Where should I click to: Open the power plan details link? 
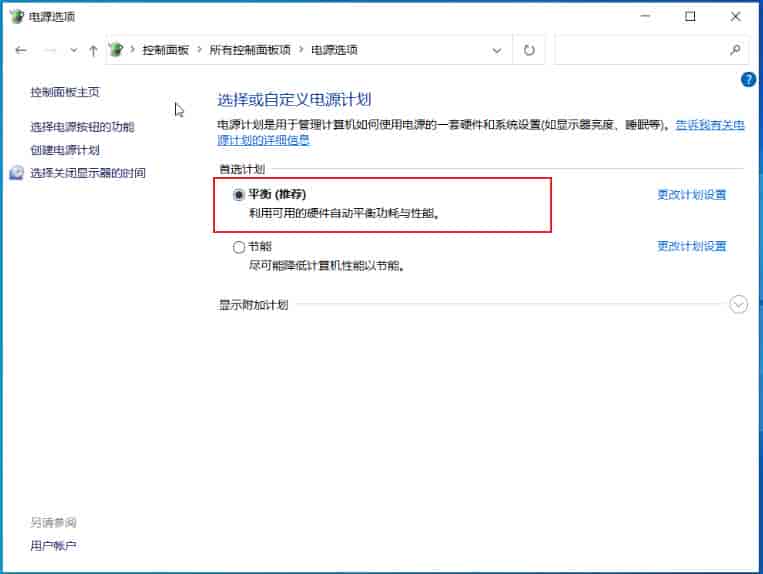pos(481,132)
